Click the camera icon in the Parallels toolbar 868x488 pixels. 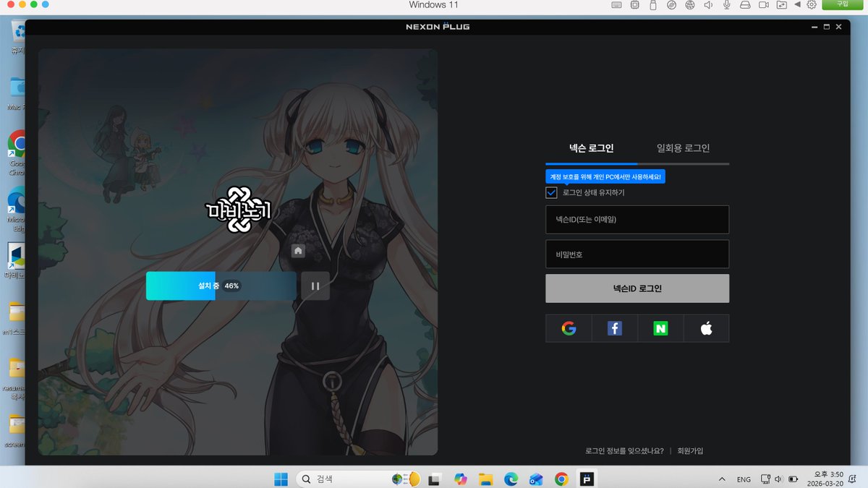763,4
